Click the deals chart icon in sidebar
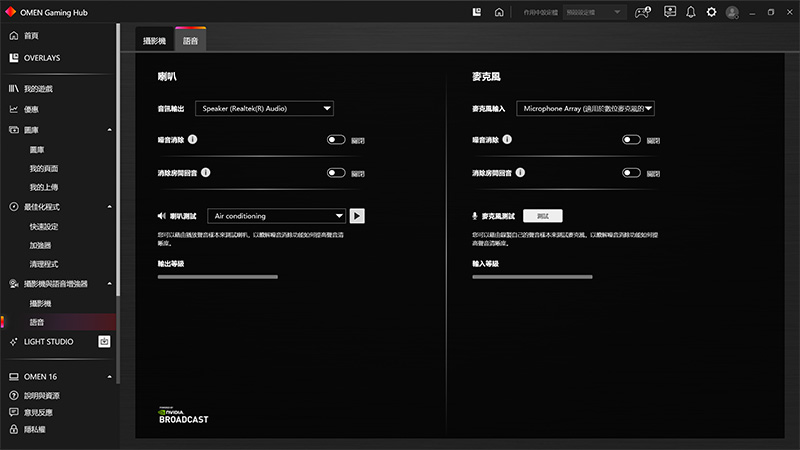This screenshot has width=800, height=450. pos(14,109)
